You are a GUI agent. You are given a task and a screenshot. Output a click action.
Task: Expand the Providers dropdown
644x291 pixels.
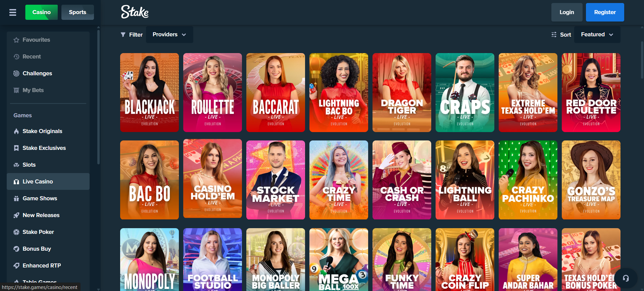pos(169,35)
